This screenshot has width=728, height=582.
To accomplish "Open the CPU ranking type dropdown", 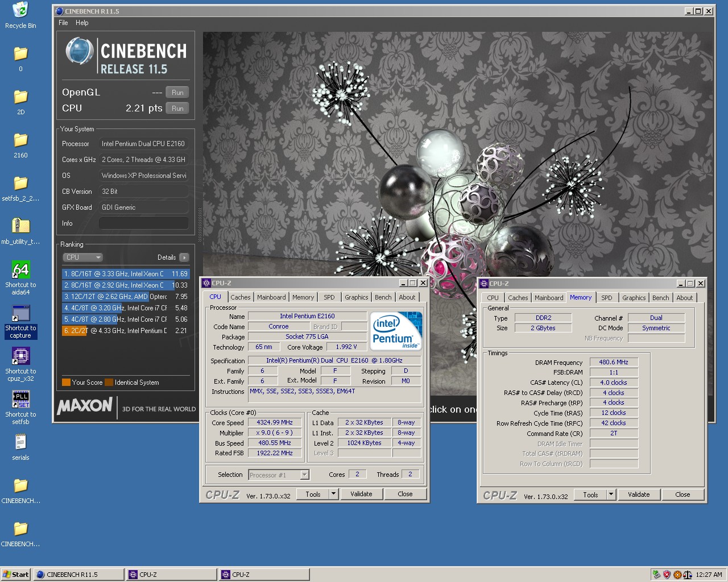I will [82, 257].
